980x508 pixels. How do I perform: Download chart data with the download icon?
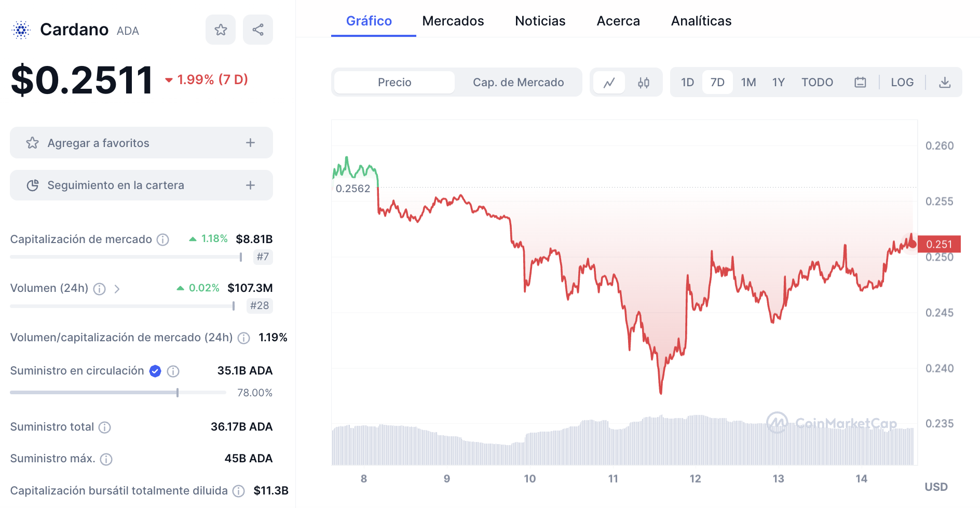pos(945,82)
